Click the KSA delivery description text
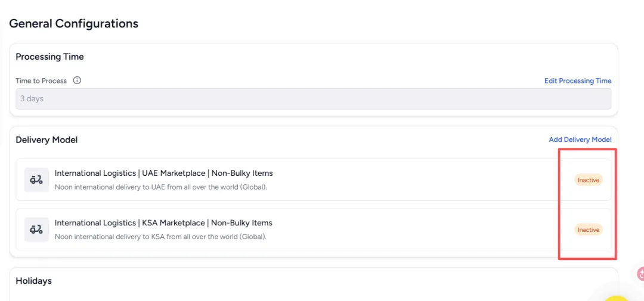Screen dimensions: 644x301 coord(160,237)
